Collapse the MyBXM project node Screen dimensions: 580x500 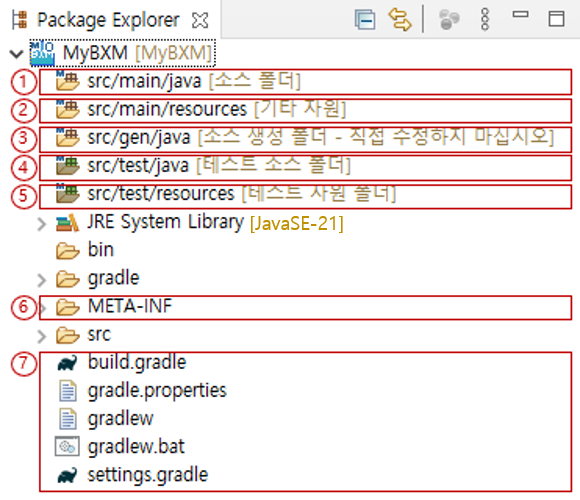click(17, 54)
